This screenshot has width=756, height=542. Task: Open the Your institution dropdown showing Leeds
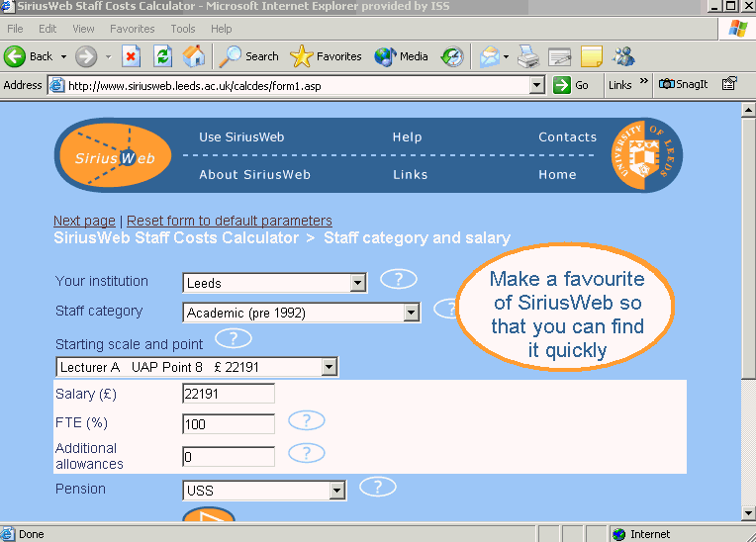tap(274, 284)
